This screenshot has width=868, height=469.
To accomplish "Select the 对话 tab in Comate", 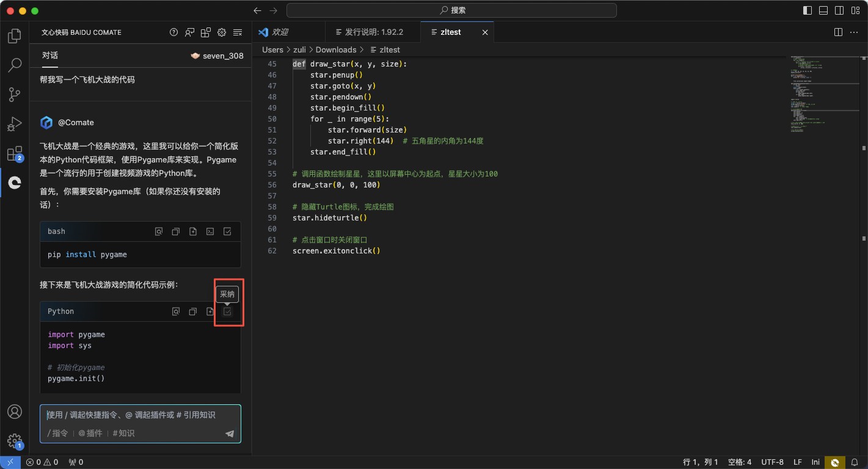I will pos(50,56).
